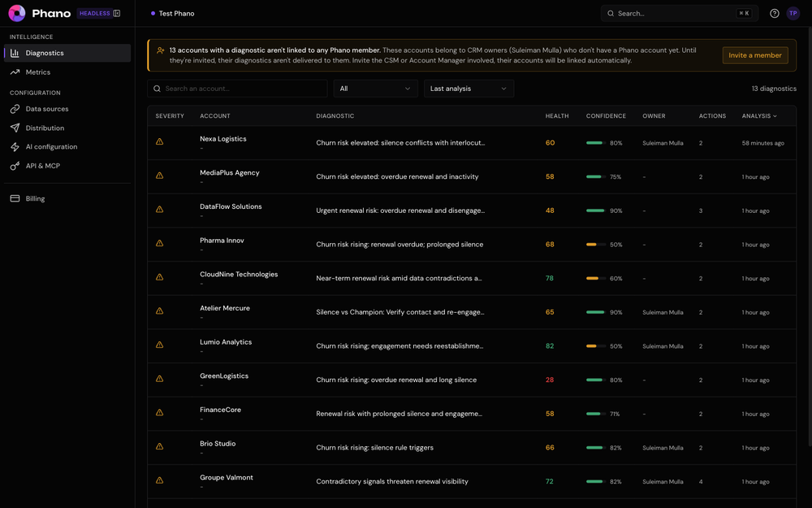Open the Nexa Logistics account
Image resolution: width=812 pixels, height=508 pixels.
click(223, 139)
